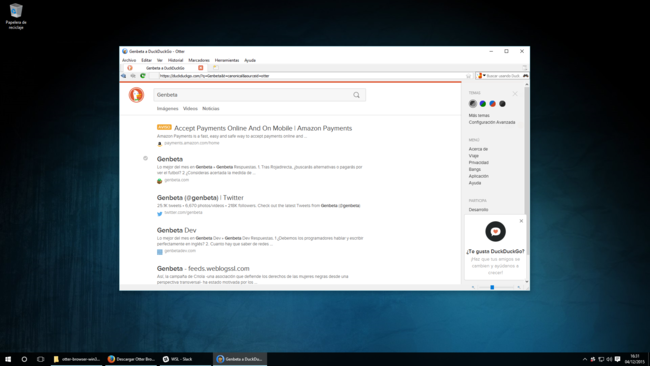Screen dimensions: 650x366
Task: Open Acerca de in the side menu
Action: tap(478, 149)
